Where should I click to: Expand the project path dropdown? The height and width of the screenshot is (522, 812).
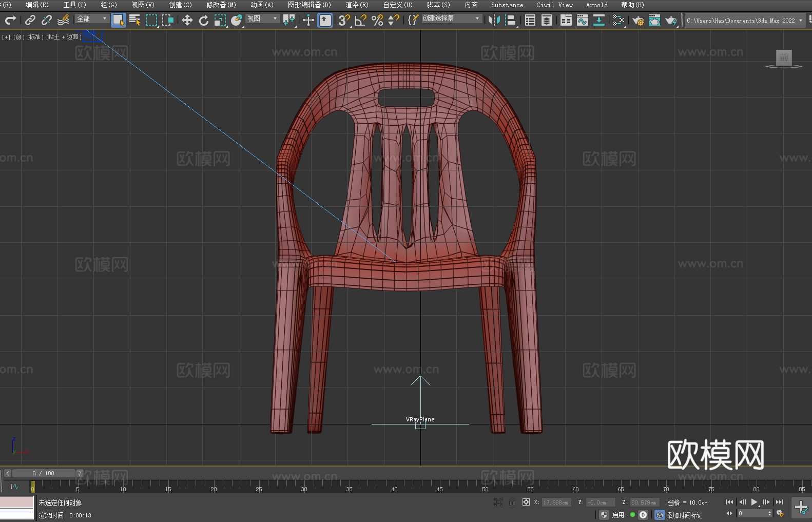[x=800, y=21]
